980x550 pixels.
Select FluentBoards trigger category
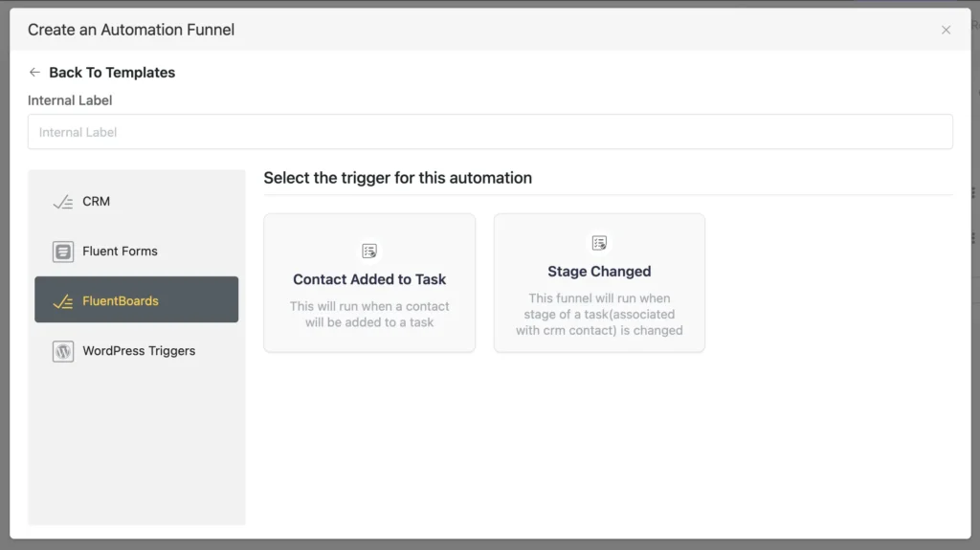tap(136, 300)
